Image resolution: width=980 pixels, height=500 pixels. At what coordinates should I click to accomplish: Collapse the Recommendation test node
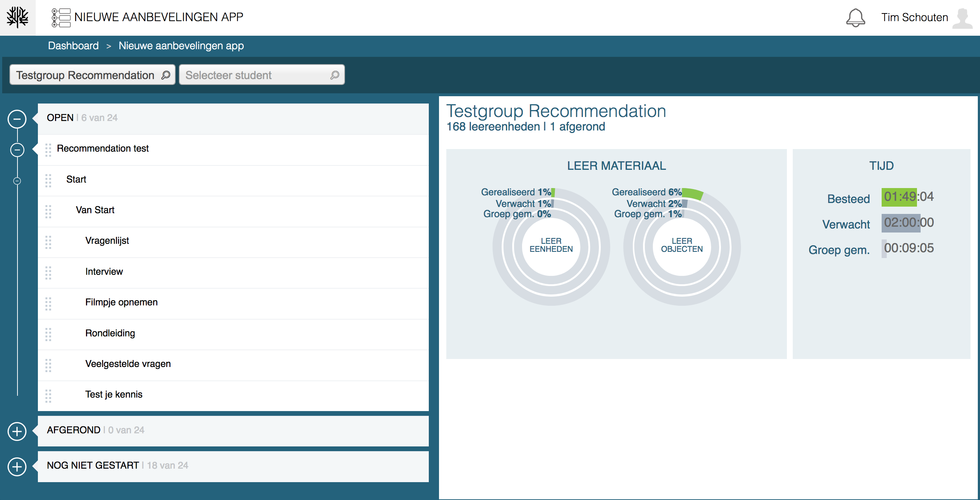pyautogui.click(x=17, y=149)
